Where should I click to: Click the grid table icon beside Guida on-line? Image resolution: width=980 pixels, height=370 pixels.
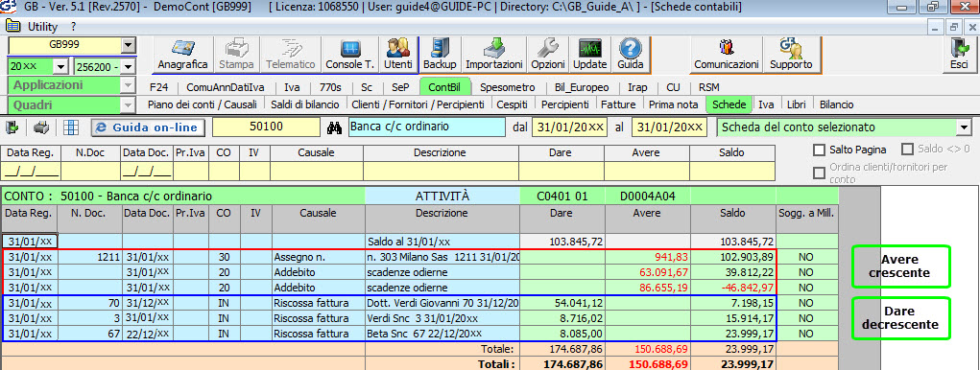(71, 127)
